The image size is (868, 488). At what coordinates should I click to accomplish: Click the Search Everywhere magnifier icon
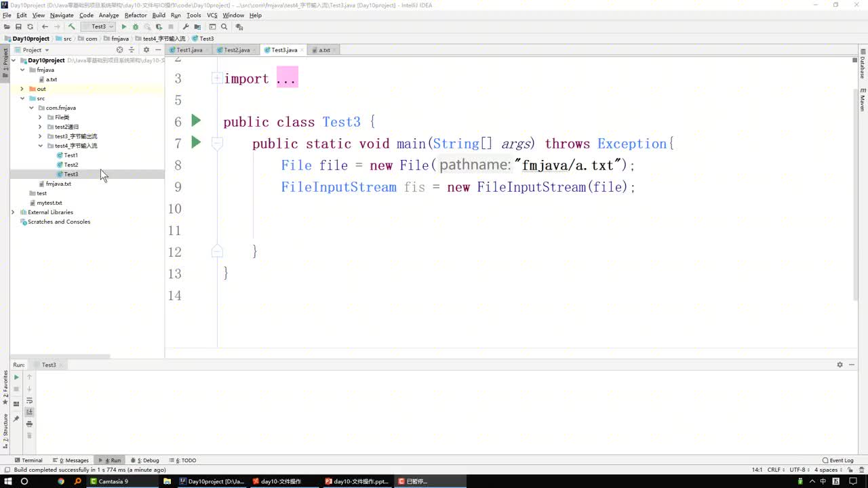click(x=224, y=27)
